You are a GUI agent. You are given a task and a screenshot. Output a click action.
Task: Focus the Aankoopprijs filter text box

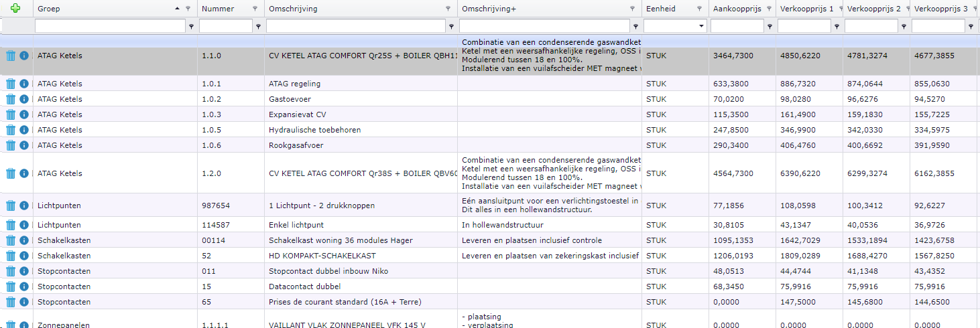737,26
